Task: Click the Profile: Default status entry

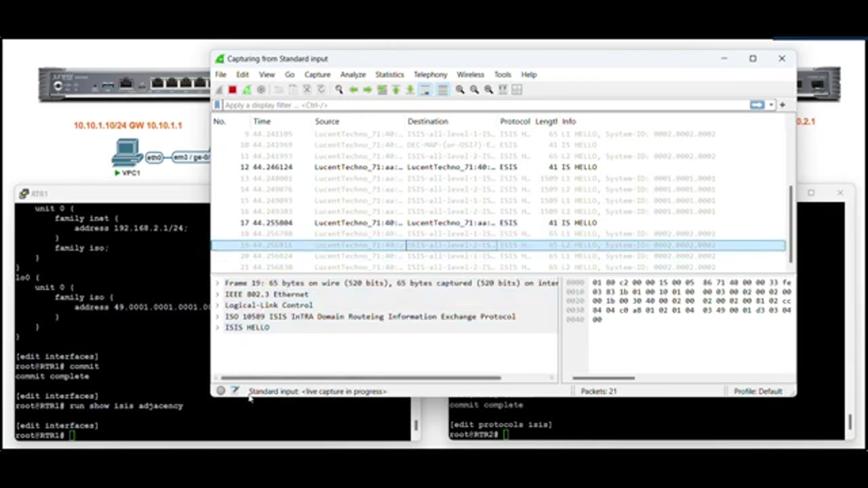Action: point(758,391)
